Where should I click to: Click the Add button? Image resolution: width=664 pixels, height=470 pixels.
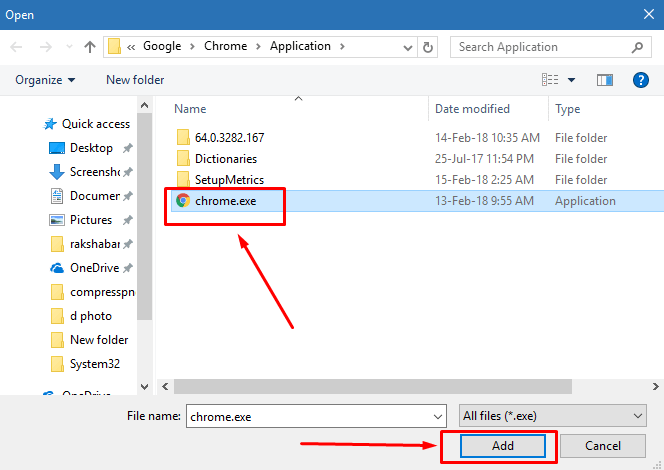[x=503, y=446]
